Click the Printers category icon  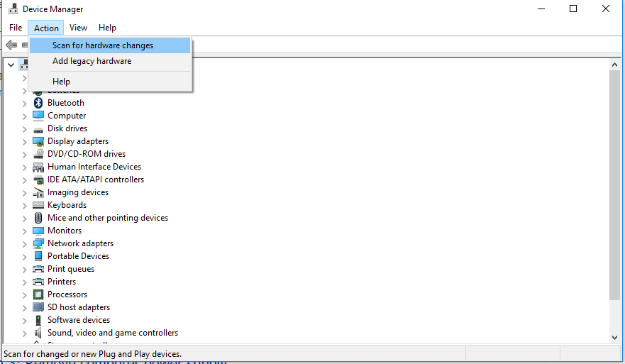pyautogui.click(x=38, y=282)
